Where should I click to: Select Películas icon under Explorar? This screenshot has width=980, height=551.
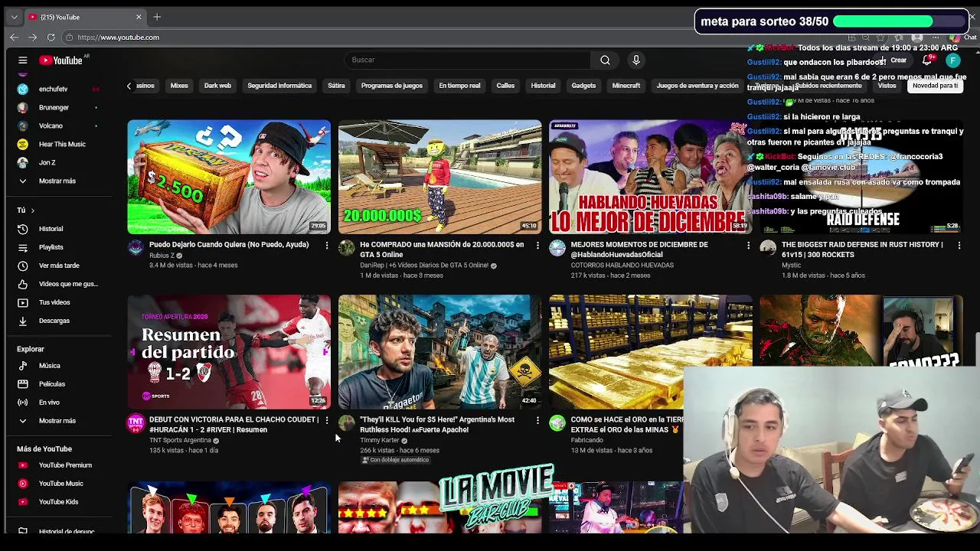[x=23, y=384]
